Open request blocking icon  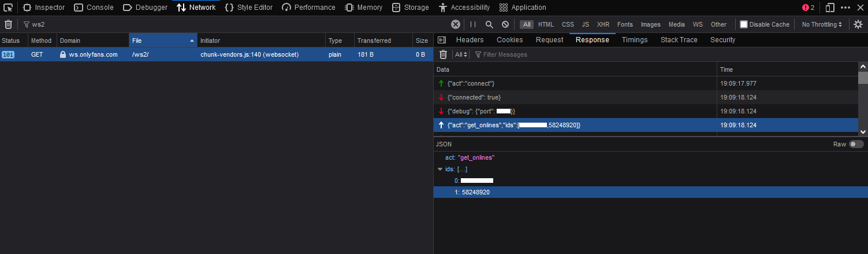505,24
